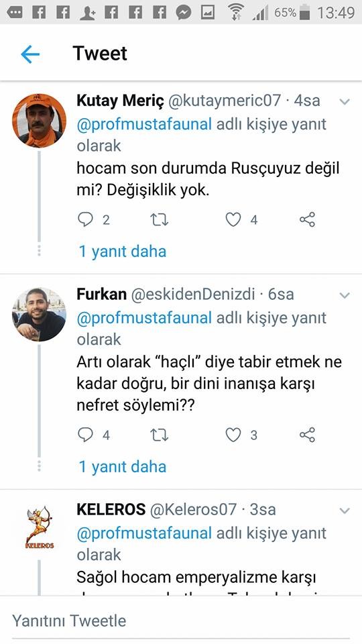Show '1 yanıt daha' under Furkan's tweet

pos(122,467)
